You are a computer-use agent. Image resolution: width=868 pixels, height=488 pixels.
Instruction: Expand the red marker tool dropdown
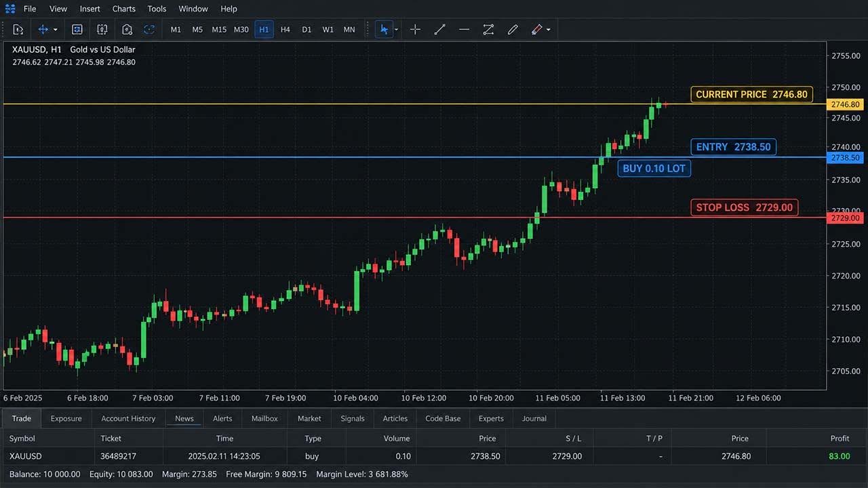coord(548,30)
